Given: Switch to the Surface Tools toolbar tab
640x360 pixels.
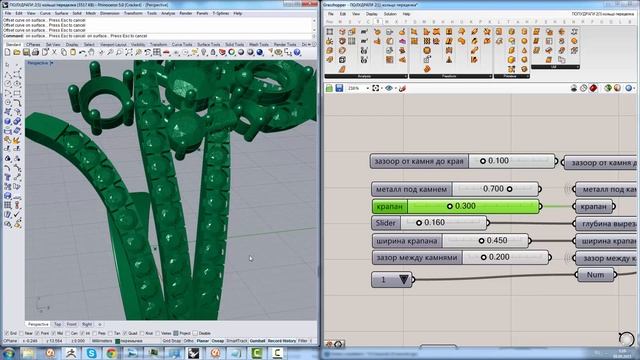Looking at the screenshot, I should tap(209, 44).
